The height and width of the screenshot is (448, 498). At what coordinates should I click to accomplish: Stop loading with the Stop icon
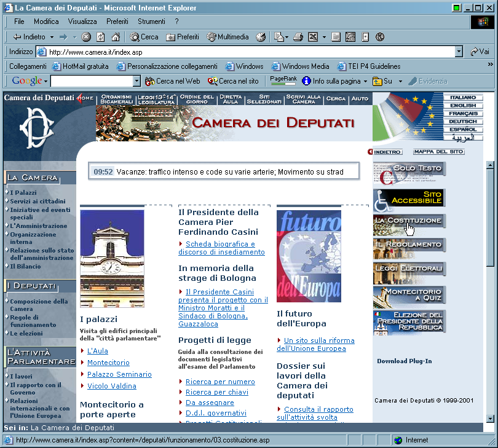tap(85, 37)
